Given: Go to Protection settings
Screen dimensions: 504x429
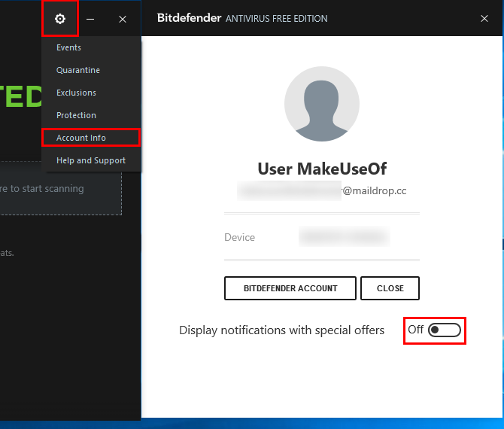Looking at the screenshot, I should coord(76,115).
